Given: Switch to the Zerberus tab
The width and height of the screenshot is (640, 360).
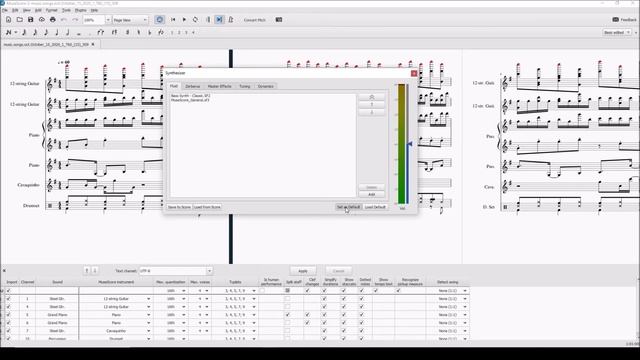Looking at the screenshot, I should [193, 86].
